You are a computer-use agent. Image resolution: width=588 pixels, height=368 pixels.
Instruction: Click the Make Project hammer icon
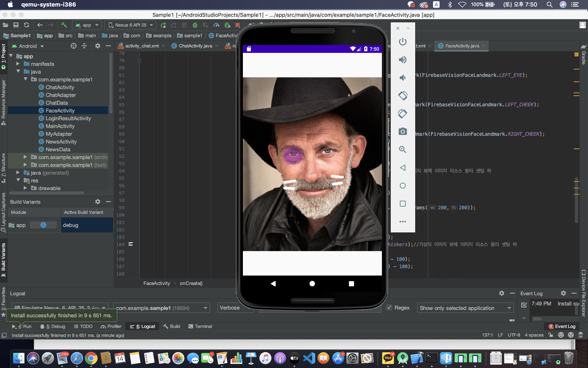point(64,25)
